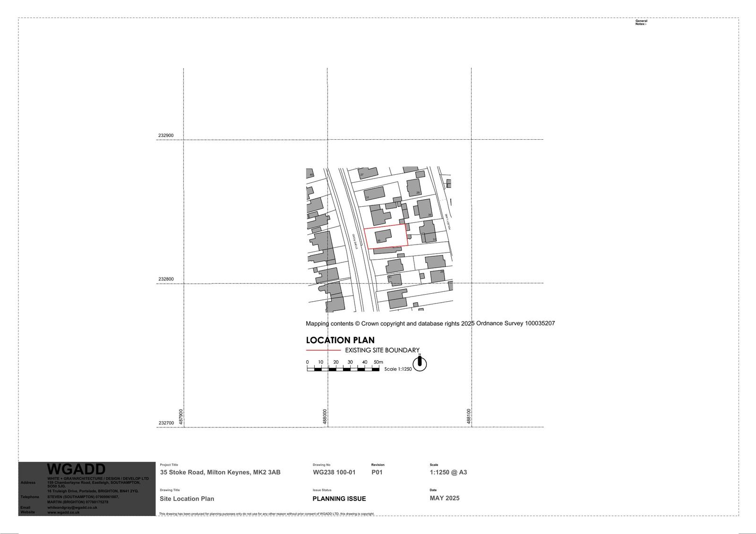756x534 pixels.
Task: Click the 0–50m scale bar
Action: [x=343, y=369]
